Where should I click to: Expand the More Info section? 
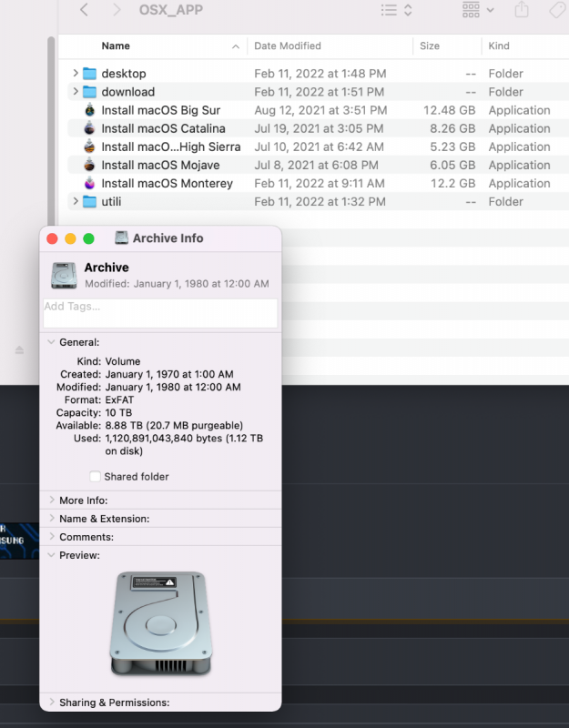52,500
